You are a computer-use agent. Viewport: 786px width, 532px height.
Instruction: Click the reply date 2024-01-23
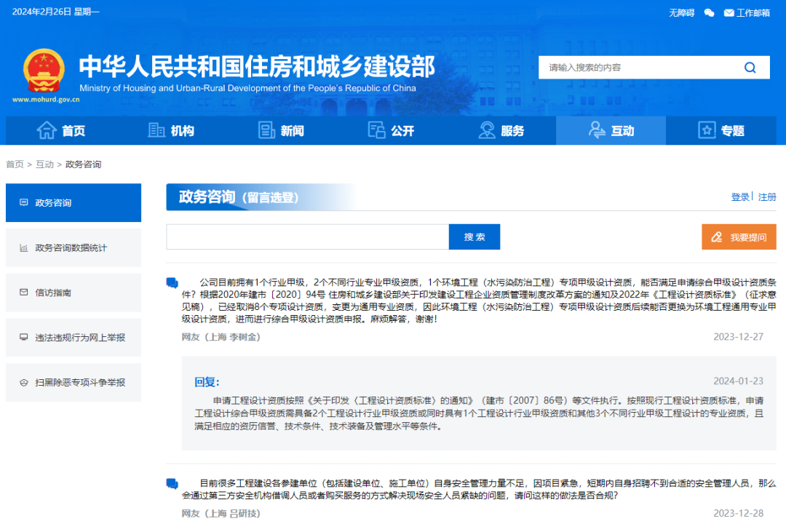tap(739, 381)
